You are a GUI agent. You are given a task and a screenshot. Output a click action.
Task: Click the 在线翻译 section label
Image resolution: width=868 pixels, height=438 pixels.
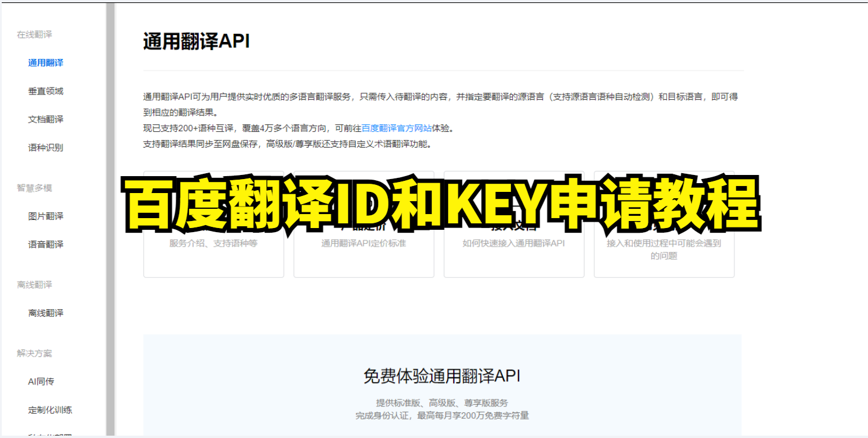pos(34,35)
